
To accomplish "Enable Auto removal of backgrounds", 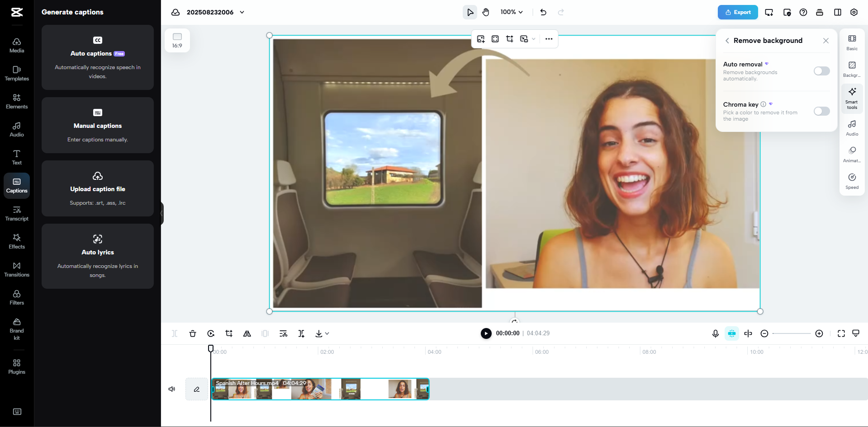I will coord(821,71).
